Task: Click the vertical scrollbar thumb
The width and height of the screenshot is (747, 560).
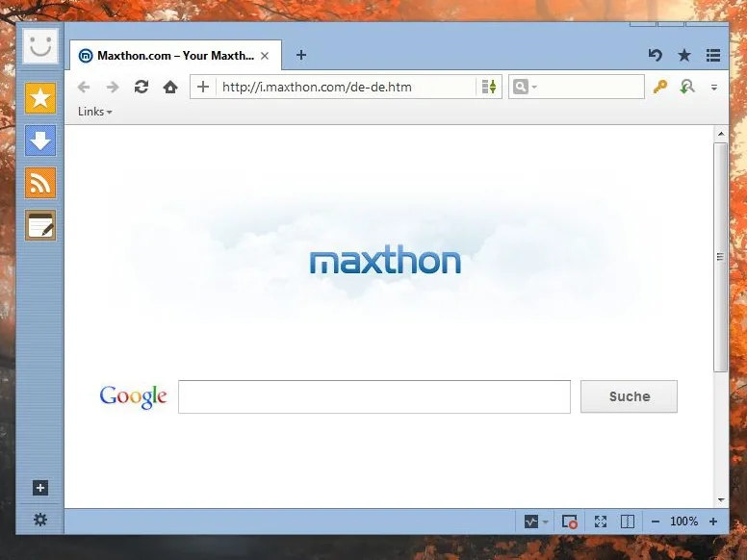Action: [720, 257]
